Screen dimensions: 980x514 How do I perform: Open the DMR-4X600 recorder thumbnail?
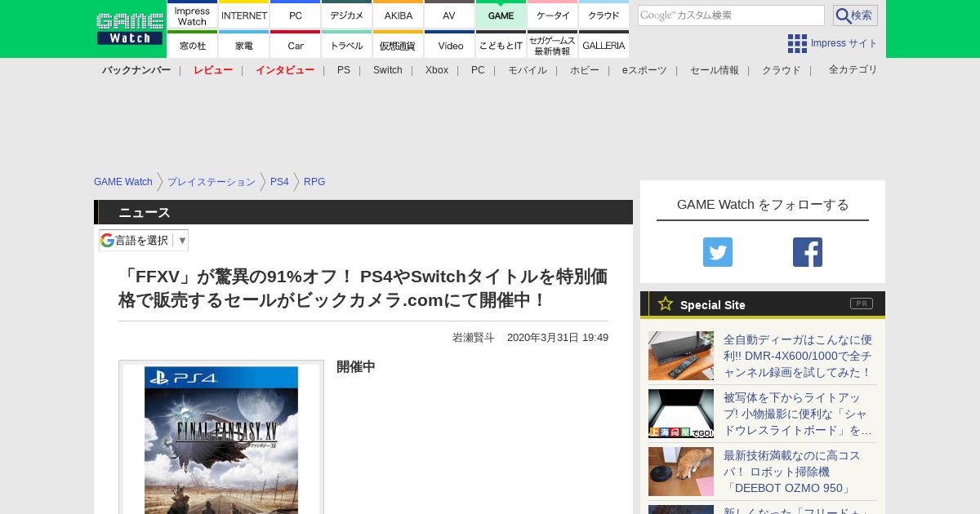[x=681, y=356]
